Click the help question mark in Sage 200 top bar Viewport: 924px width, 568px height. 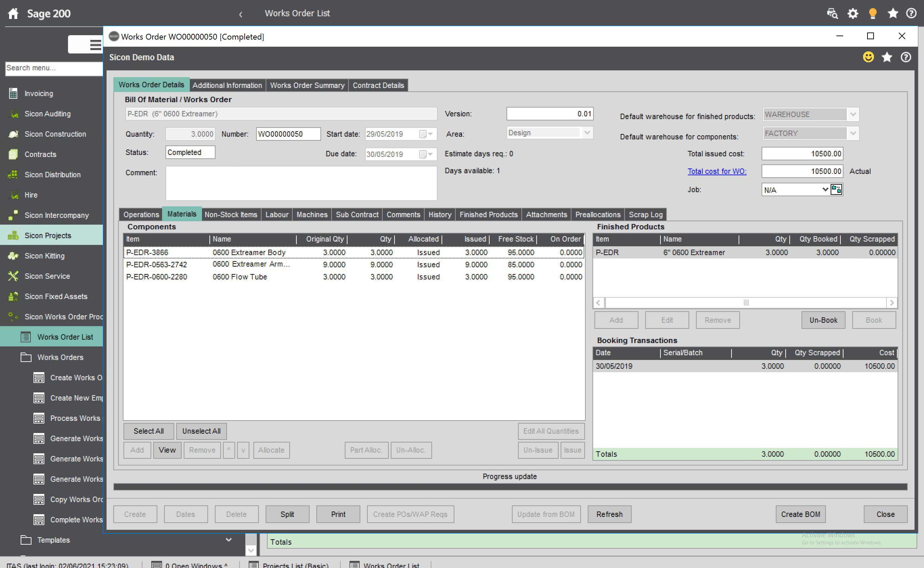coord(911,14)
